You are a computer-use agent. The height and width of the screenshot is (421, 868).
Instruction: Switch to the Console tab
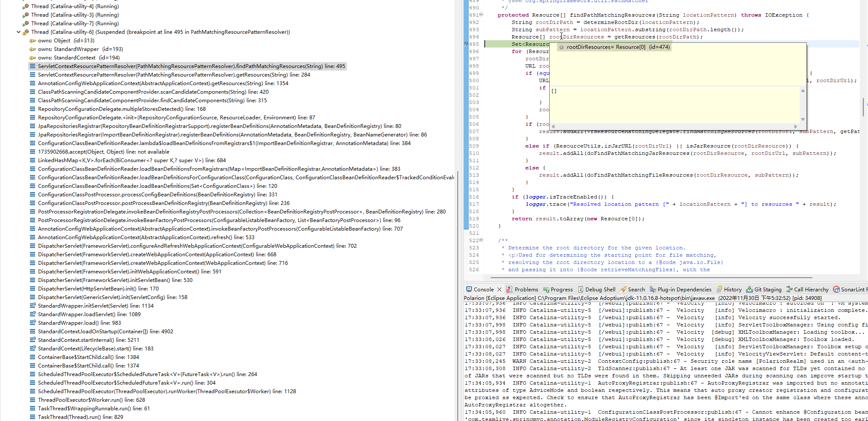coord(483,289)
